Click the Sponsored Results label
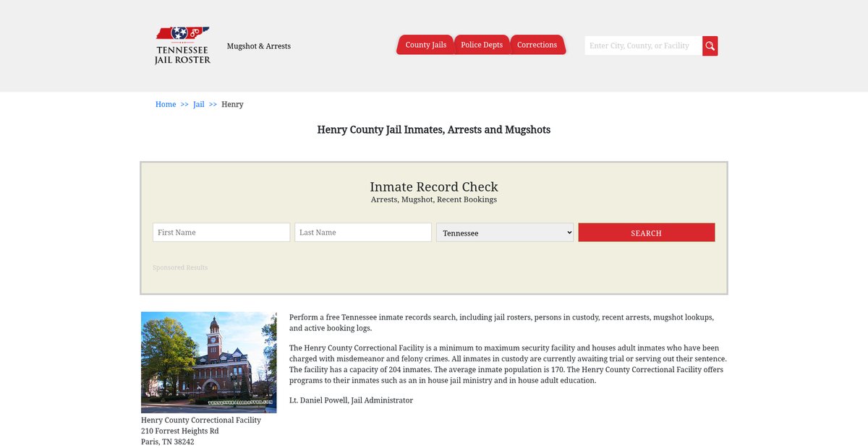The image size is (868, 448). [x=180, y=268]
